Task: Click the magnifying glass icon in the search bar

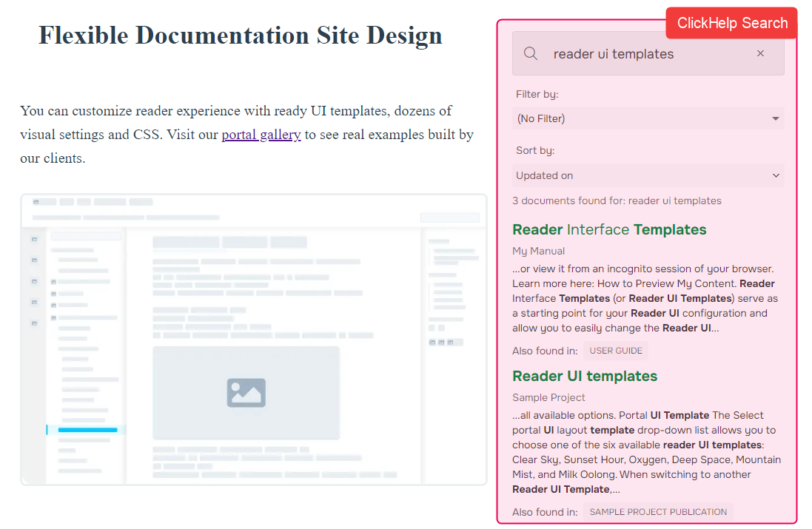Action: [531, 53]
